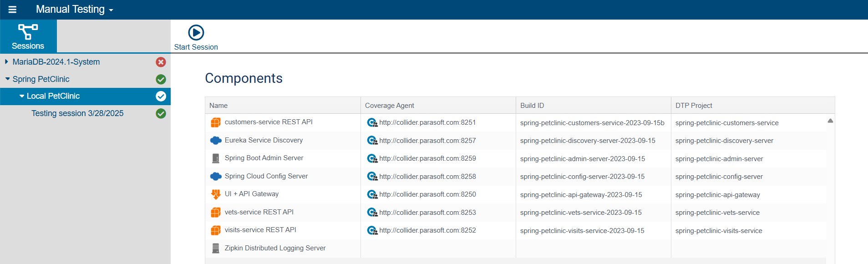868x264 pixels.
Task: Click the vets-service REST API component icon
Action: [216, 212]
